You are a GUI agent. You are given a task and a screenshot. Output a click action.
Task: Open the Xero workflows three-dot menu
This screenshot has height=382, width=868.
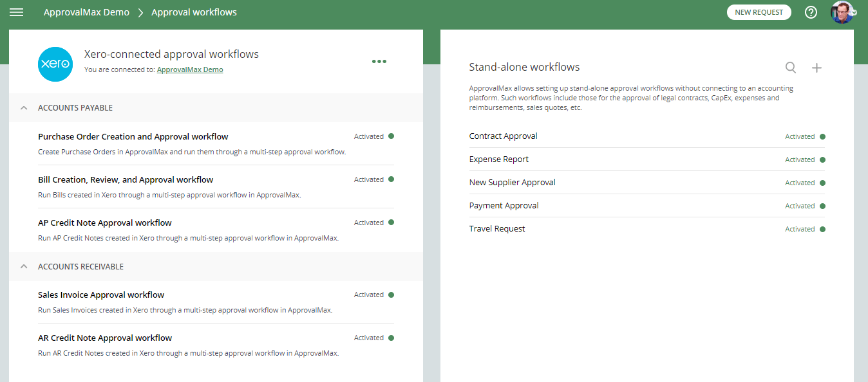tap(379, 62)
